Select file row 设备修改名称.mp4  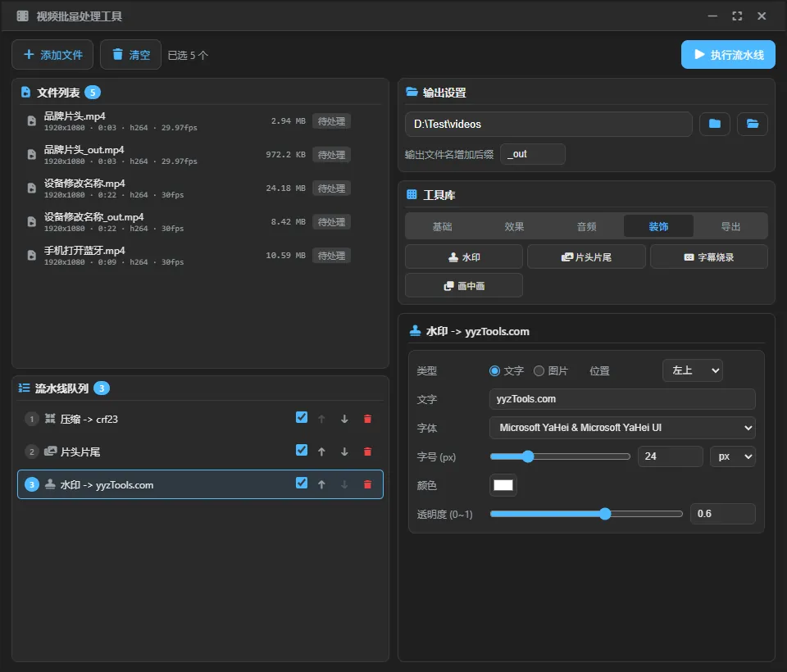(x=200, y=188)
